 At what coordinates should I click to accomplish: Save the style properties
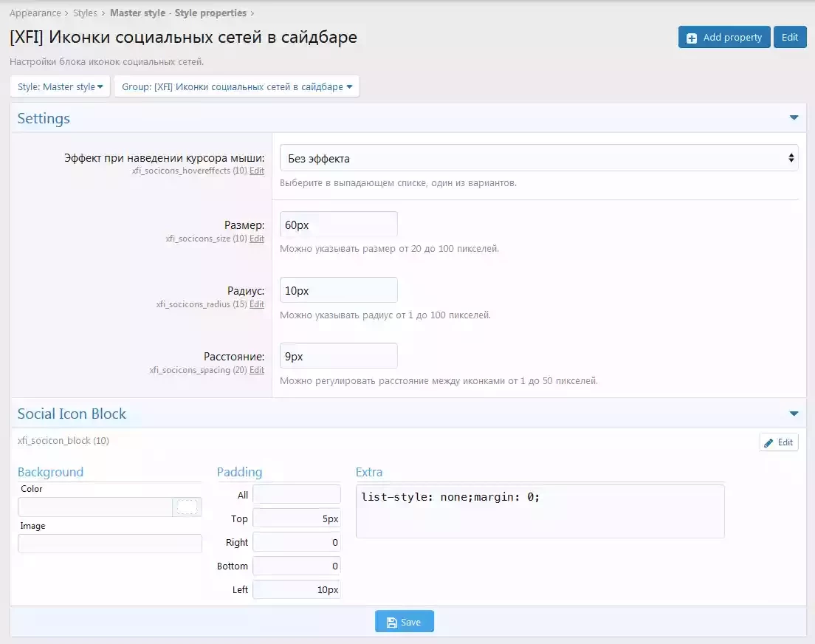[405, 622]
